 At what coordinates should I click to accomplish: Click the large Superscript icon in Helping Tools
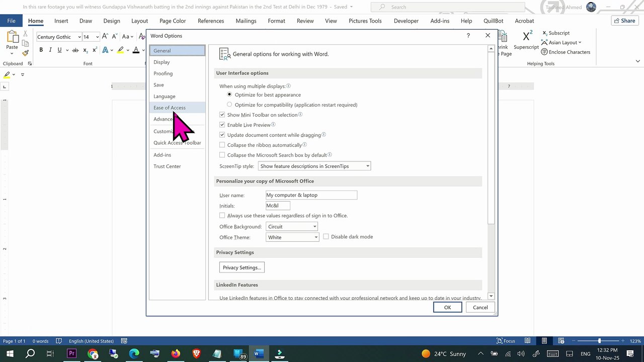click(x=527, y=36)
